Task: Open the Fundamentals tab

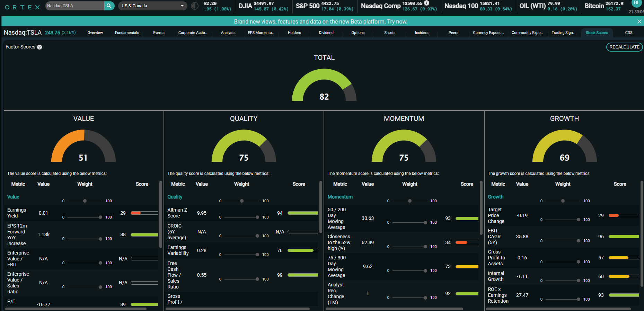Action: [x=127, y=33]
